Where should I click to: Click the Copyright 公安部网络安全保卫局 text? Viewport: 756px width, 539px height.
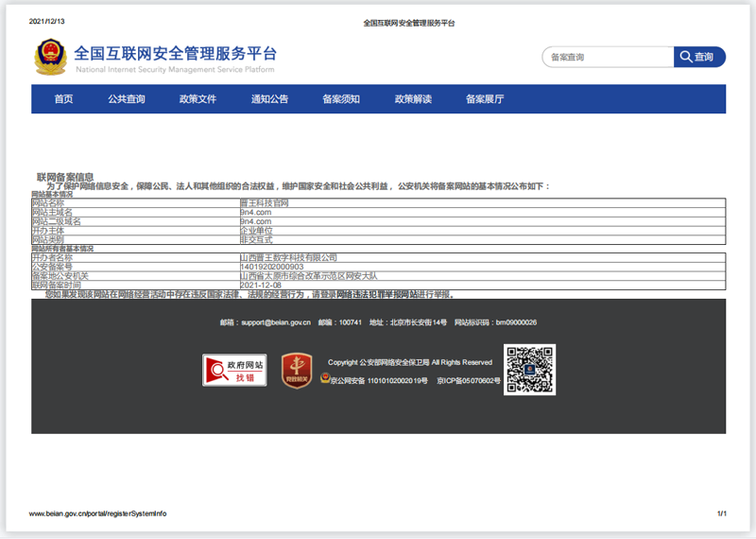tap(410, 362)
